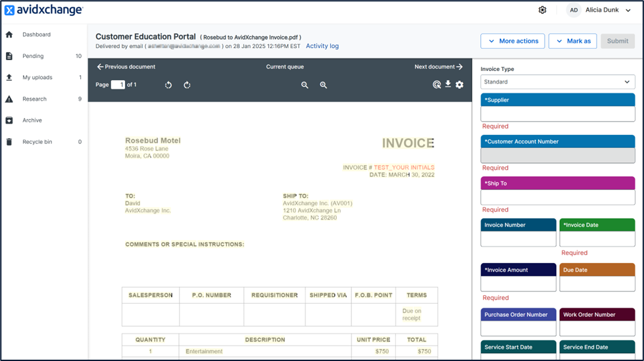
Task: Click the Submit button
Action: pos(618,41)
